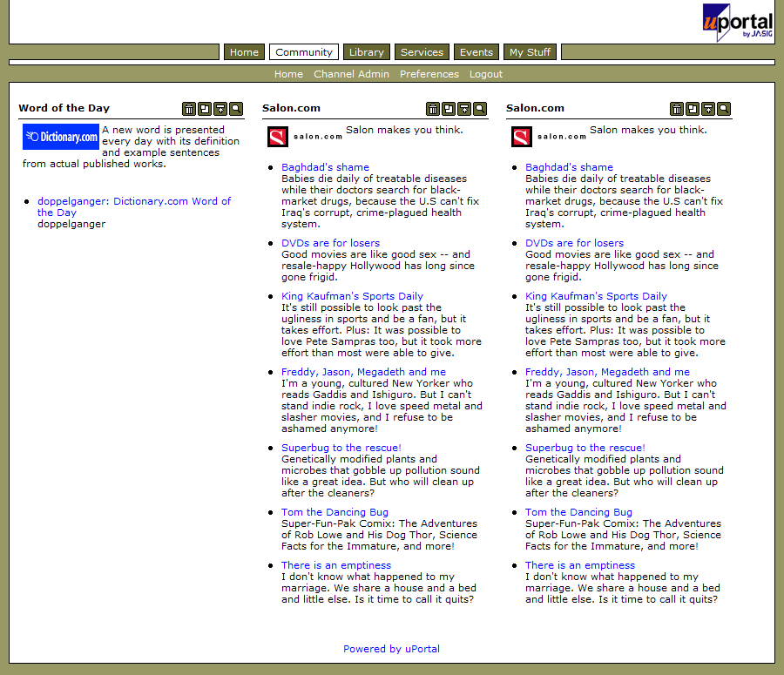Go to the Events tab
This screenshot has width=784, height=675.
pos(476,52)
